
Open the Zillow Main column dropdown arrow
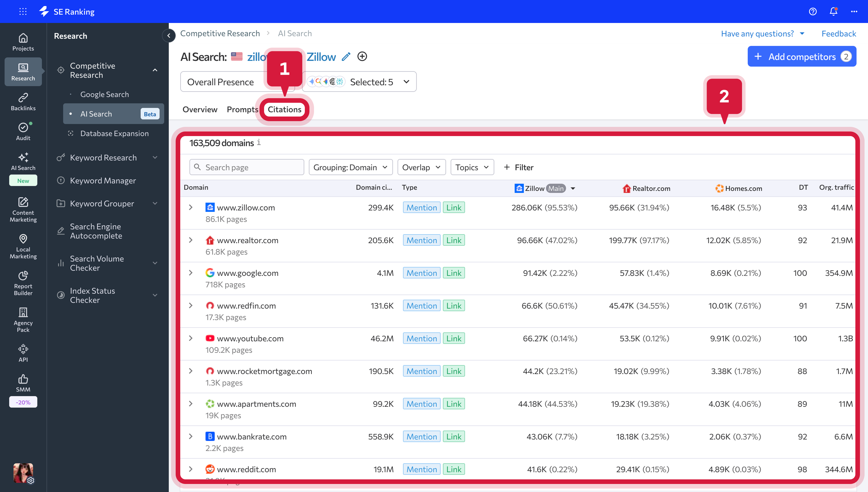click(573, 189)
